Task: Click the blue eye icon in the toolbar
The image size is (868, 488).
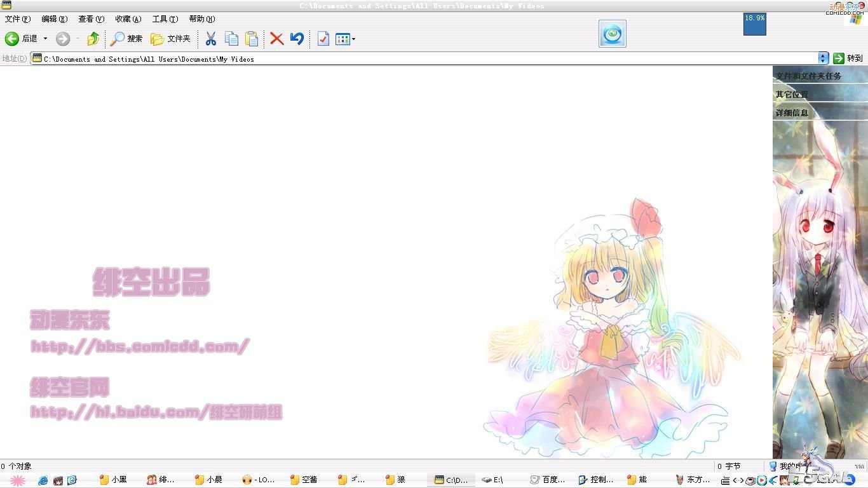Action: (x=613, y=34)
